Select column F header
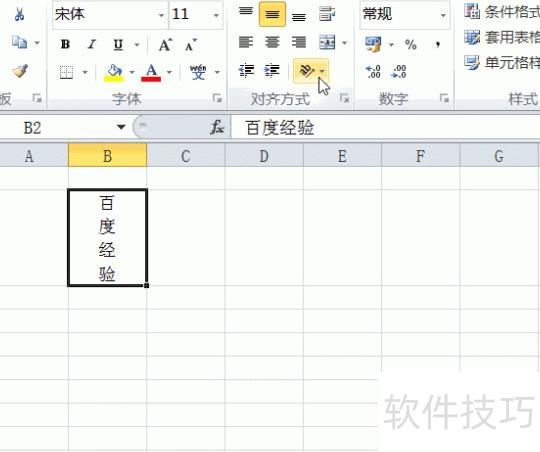The image size is (540, 452). (420, 156)
